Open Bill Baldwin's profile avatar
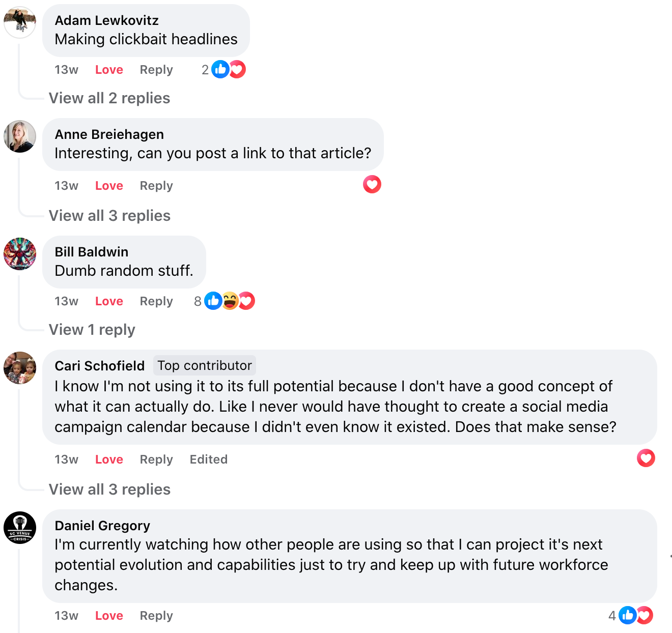Image resolution: width=672 pixels, height=633 pixels. (20, 254)
